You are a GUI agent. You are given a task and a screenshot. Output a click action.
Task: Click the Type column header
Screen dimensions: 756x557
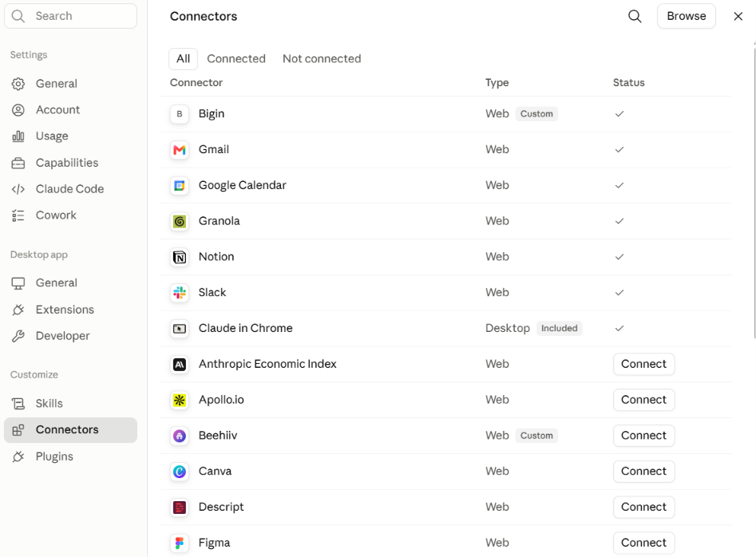point(497,83)
